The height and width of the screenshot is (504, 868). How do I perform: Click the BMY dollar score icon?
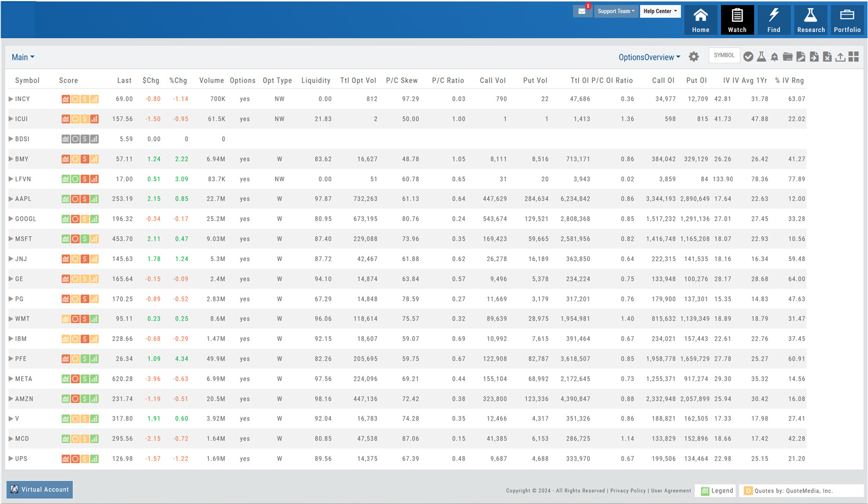point(85,159)
